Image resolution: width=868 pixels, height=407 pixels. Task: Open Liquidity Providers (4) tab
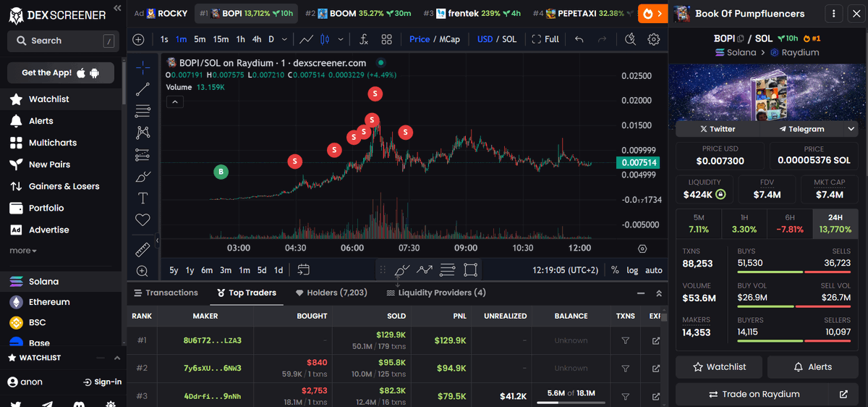click(x=436, y=293)
